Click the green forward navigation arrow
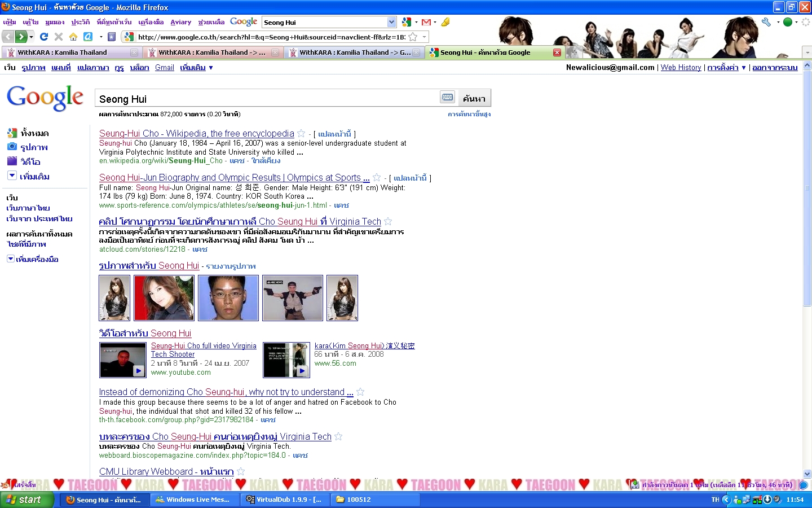Screen dimensions: 812x508 tap(21, 37)
